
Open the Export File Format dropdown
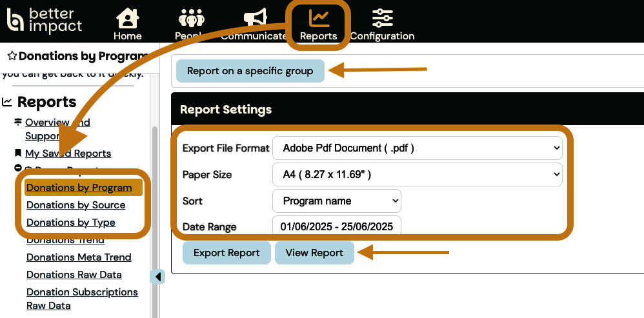417,148
